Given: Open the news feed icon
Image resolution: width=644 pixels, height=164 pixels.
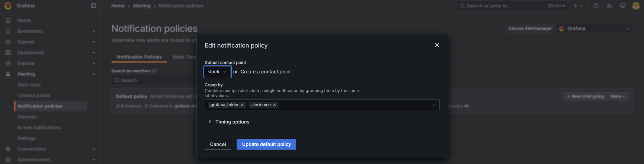Looking at the screenshot, I should (x=609, y=6).
